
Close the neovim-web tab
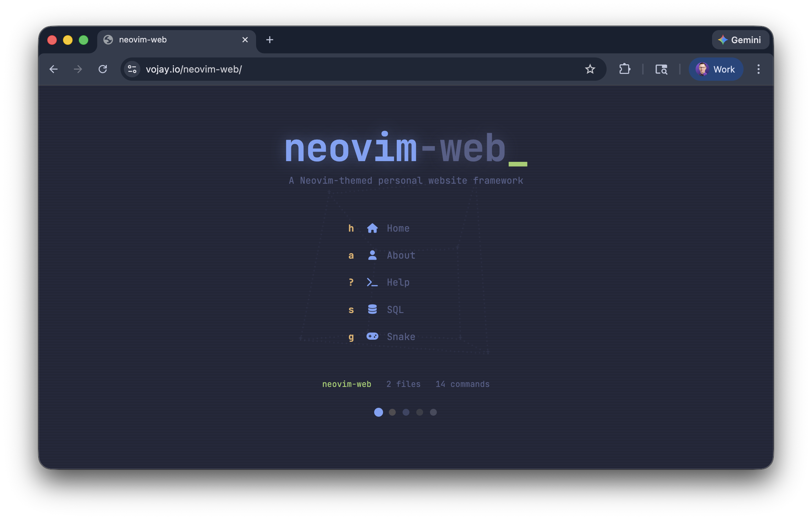245,40
